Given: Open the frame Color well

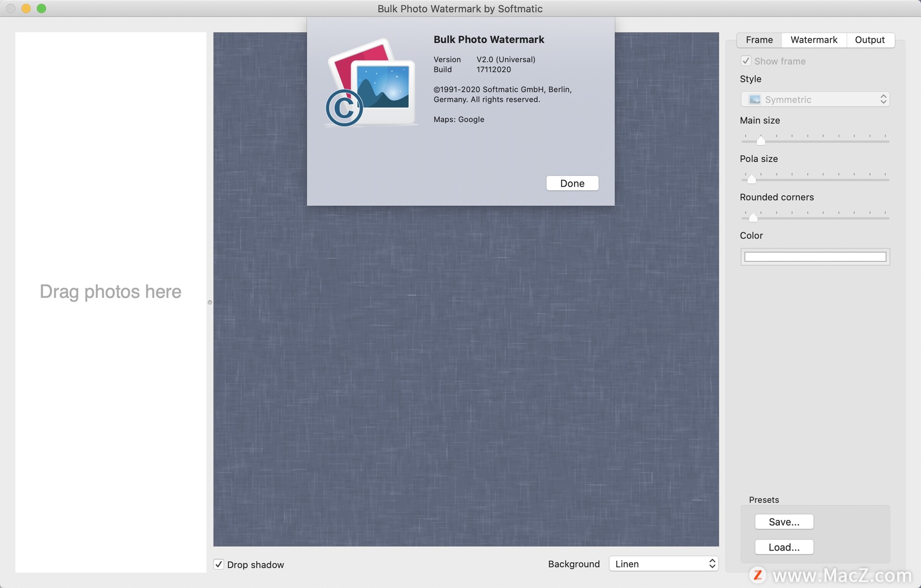Looking at the screenshot, I should click(815, 257).
